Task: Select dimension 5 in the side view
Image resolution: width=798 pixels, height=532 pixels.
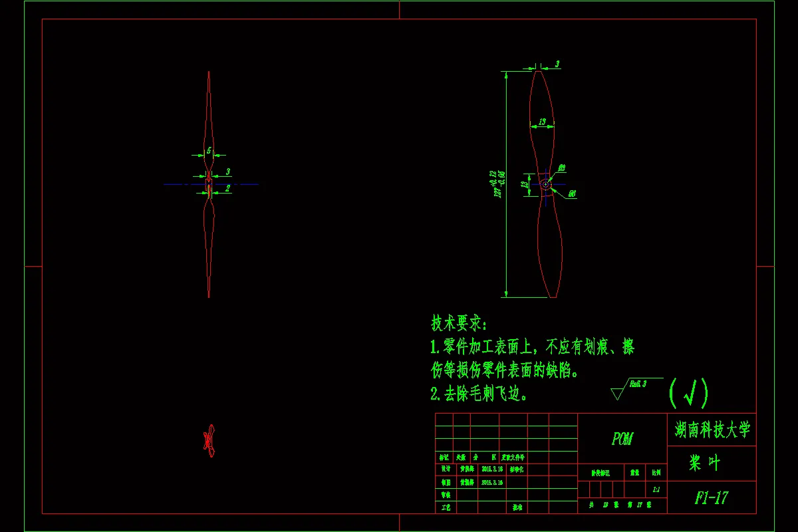Action: pyautogui.click(x=209, y=150)
